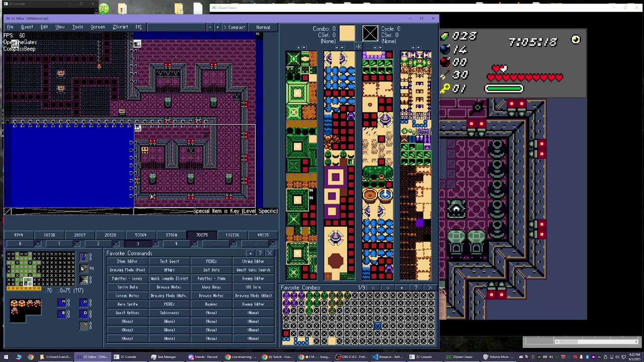Select map tab 9:44
The image size is (644, 362).
[x=19, y=235]
